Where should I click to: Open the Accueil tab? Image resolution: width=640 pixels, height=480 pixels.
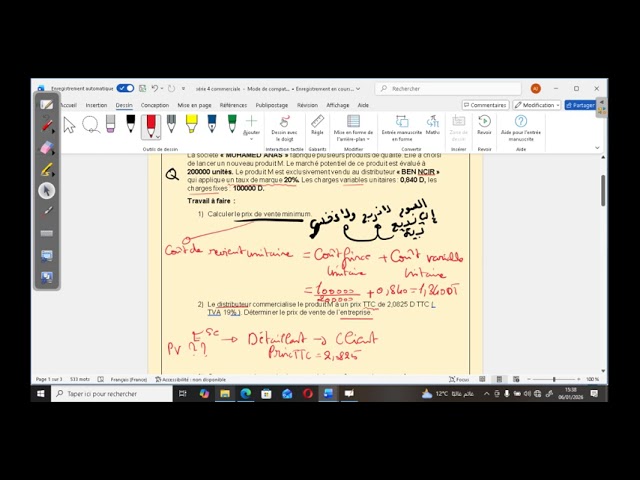(68, 105)
